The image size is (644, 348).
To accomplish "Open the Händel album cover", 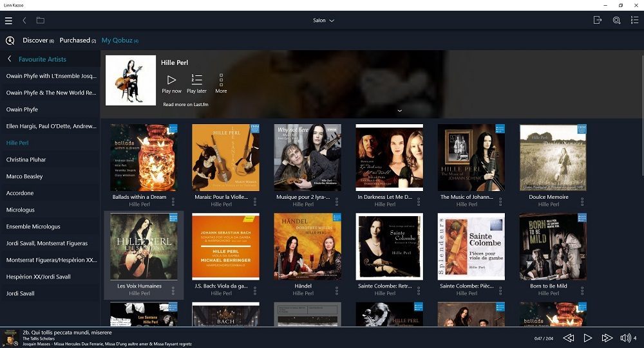I will coord(307,246).
